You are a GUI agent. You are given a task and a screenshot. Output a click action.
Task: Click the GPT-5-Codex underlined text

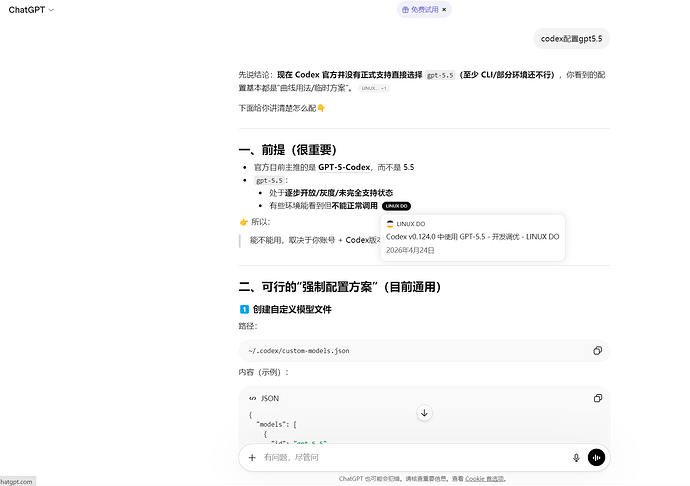(x=344, y=167)
